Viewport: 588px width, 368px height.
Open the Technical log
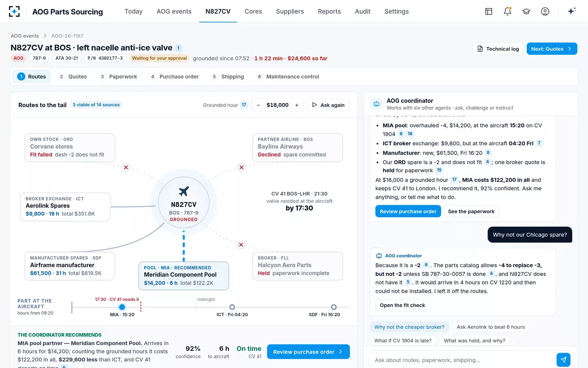coord(498,49)
